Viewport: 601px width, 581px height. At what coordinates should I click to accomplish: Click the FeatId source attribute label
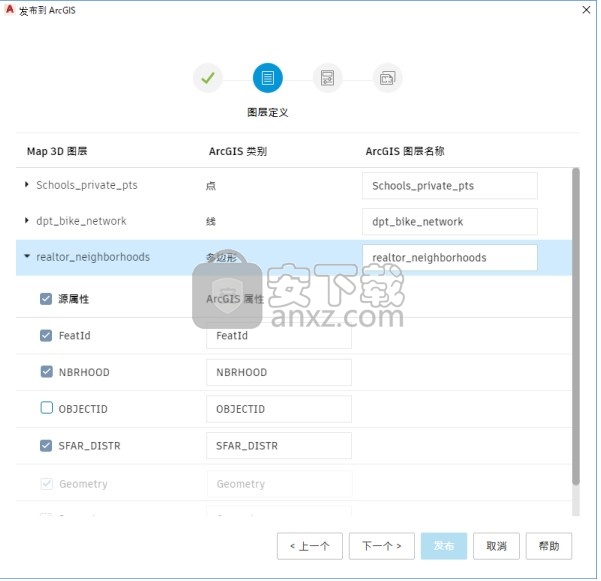[75, 336]
